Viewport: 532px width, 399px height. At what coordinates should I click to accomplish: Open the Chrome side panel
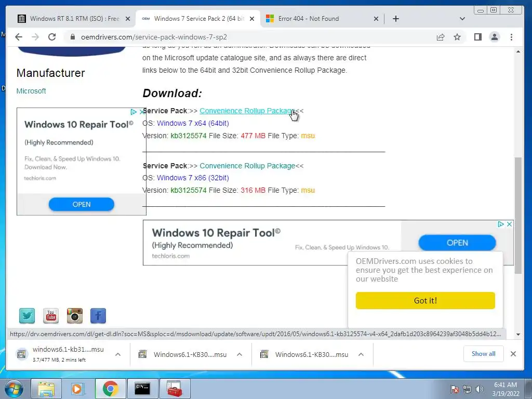point(478,37)
